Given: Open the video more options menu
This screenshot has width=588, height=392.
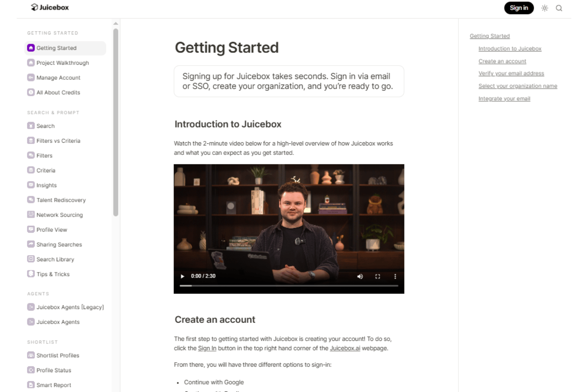Looking at the screenshot, I should 395,276.
